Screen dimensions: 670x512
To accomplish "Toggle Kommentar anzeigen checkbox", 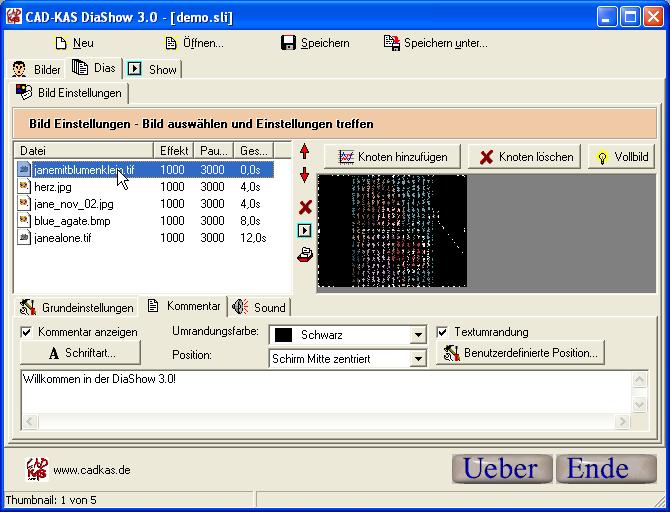I will tap(27, 332).
